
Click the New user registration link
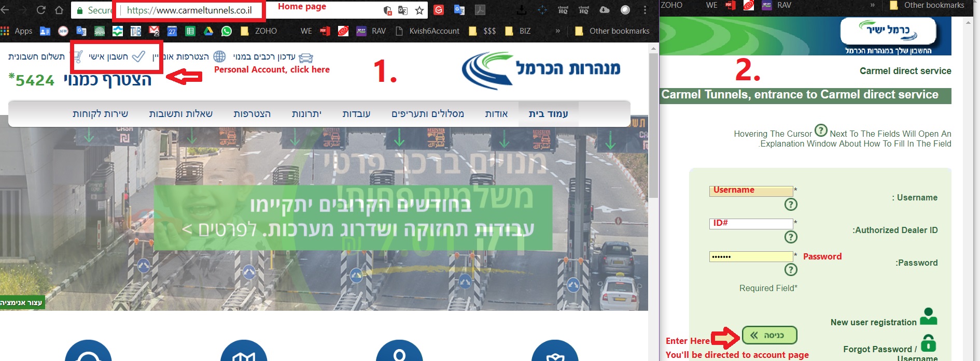(874, 322)
